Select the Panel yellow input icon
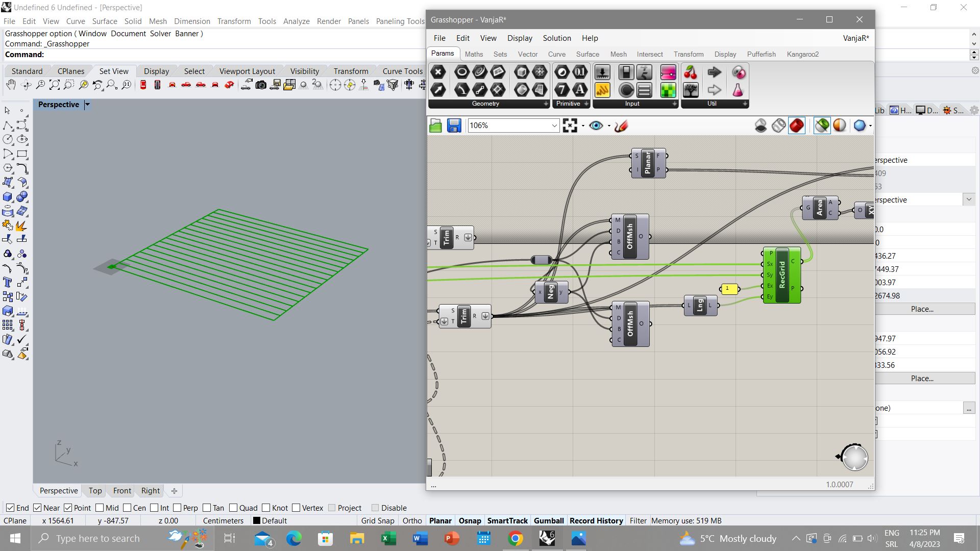Viewport: 980px width, 551px height. [x=602, y=90]
